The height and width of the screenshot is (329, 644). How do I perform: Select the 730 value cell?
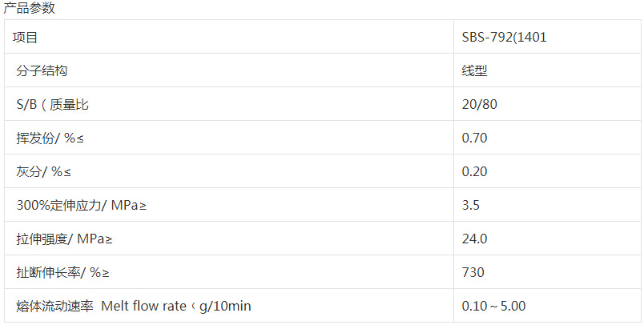pyautogui.click(x=473, y=272)
